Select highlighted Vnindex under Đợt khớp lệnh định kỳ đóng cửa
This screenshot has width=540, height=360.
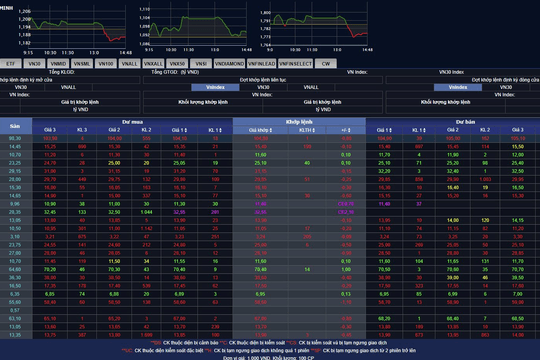[x=458, y=88]
